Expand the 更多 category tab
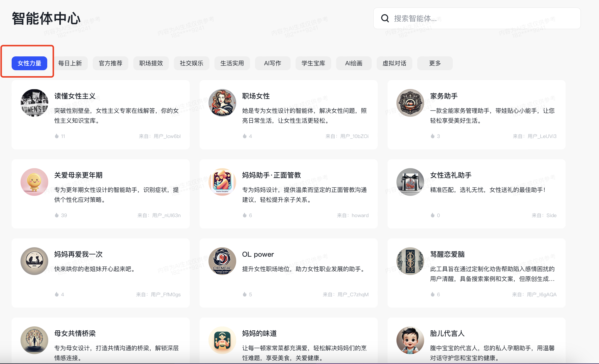 tap(435, 63)
